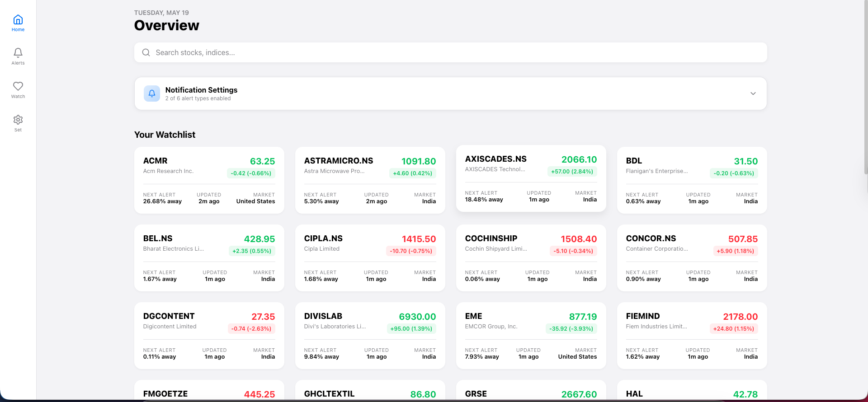Click the +24.80 (1.15%) change badge
Screen dimensions: 868x402
pyautogui.click(x=733, y=329)
